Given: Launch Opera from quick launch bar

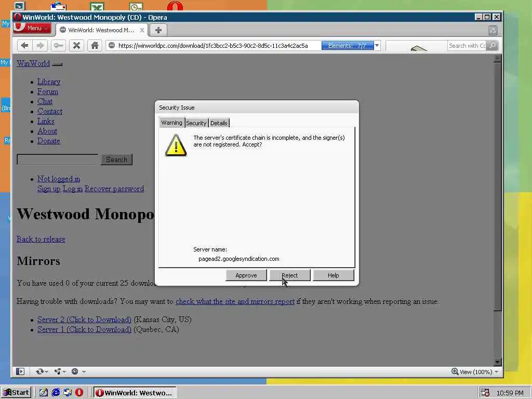Looking at the screenshot, I should coord(79,393).
